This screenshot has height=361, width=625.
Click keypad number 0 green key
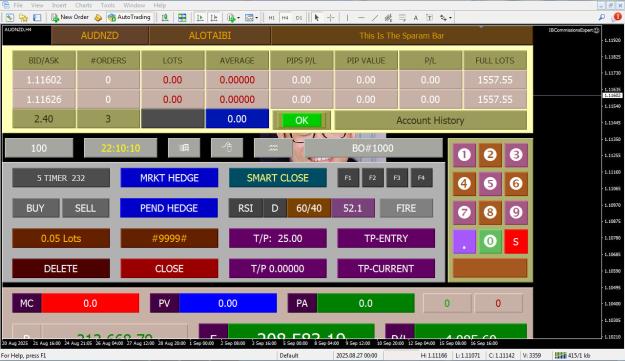[490, 241]
